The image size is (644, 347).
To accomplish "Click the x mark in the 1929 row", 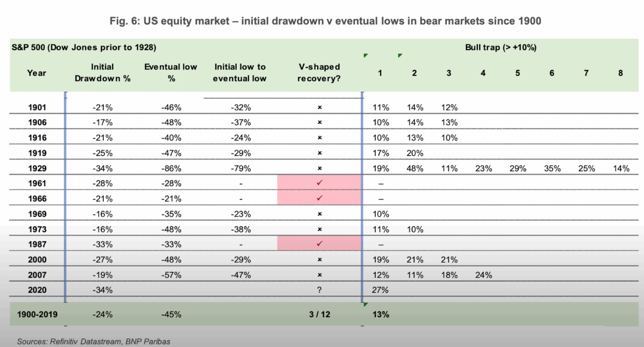I will point(320,168).
